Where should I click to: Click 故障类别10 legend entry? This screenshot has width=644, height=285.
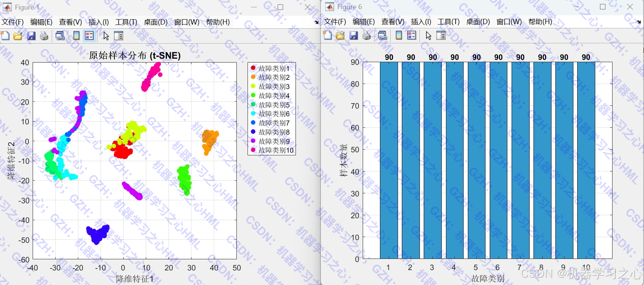pos(272,150)
